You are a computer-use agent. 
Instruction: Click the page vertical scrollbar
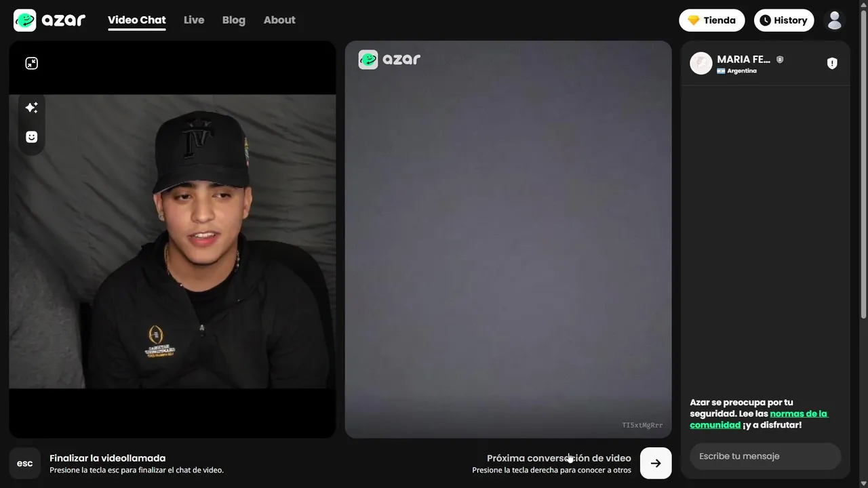tap(863, 163)
